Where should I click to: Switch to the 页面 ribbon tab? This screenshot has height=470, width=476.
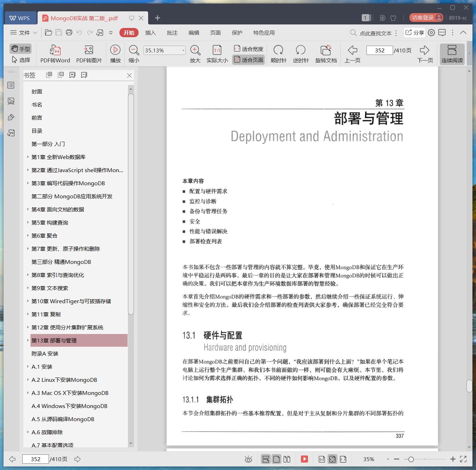pyautogui.click(x=215, y=33)
